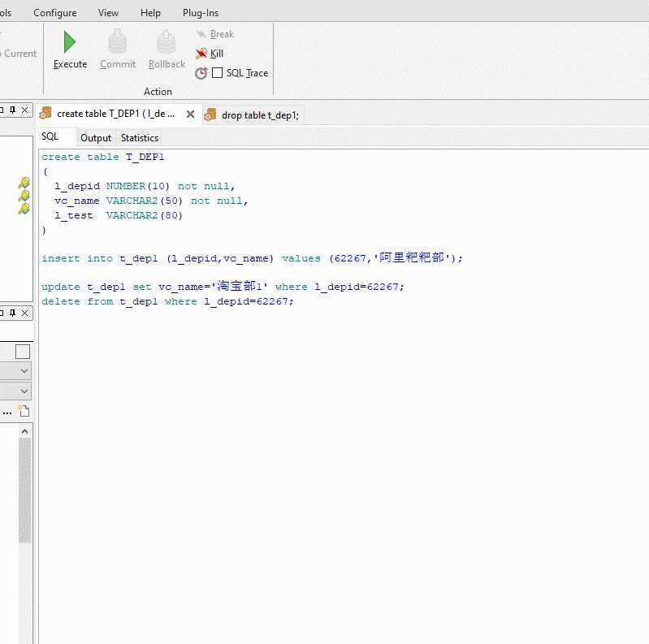Click the scrollbar up arrow in side panel

click(25, 432)
